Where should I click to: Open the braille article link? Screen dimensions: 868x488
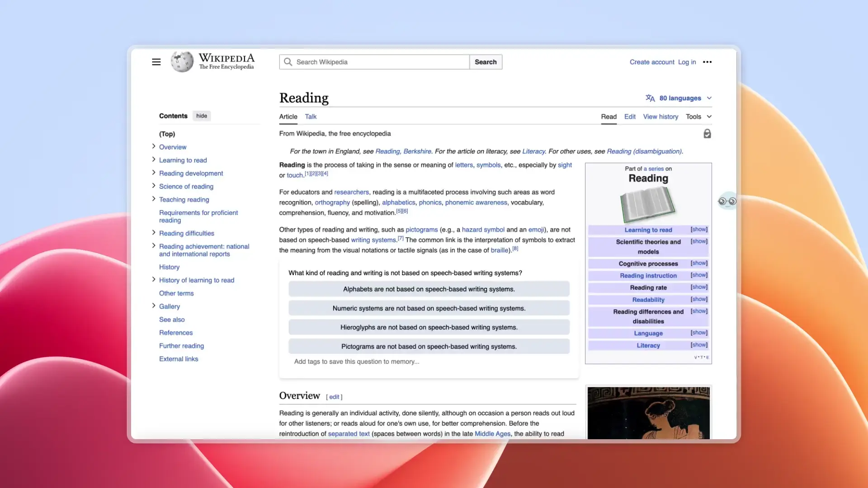tap(500, 250)
